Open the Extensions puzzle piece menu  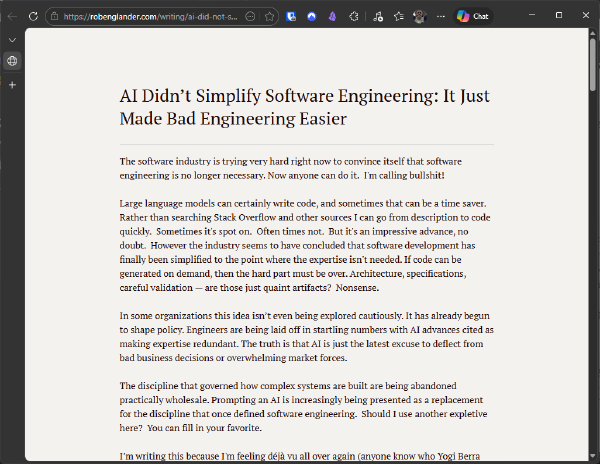pyautogui.click(x=354, y=17)
